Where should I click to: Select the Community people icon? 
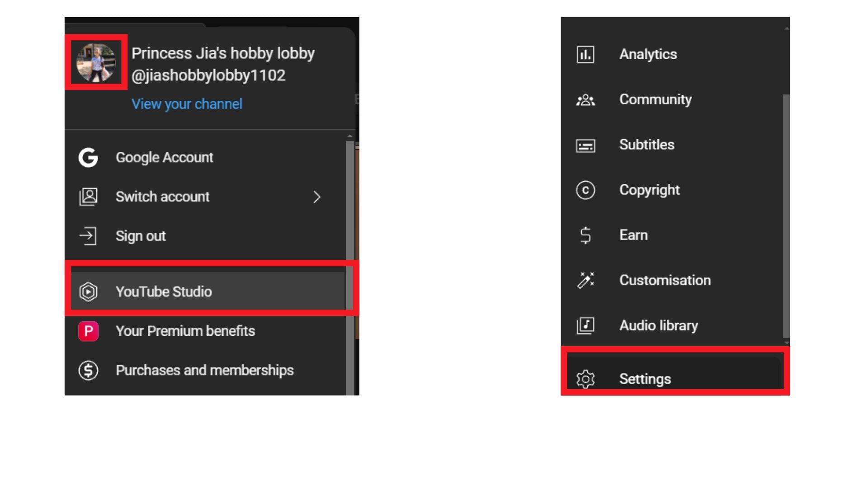pos(585,100)
